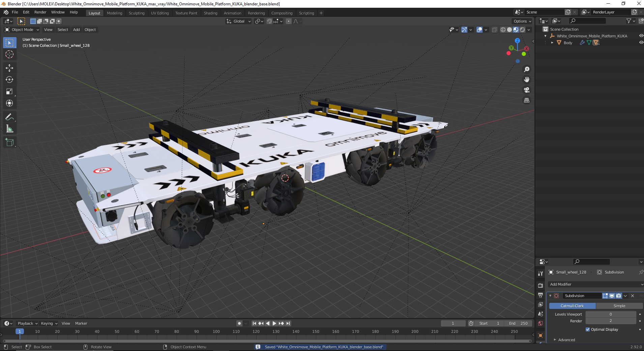Select the Cursor tool in the left toolbar
Screen dimensions: 644x351
[x=9, y=54]
